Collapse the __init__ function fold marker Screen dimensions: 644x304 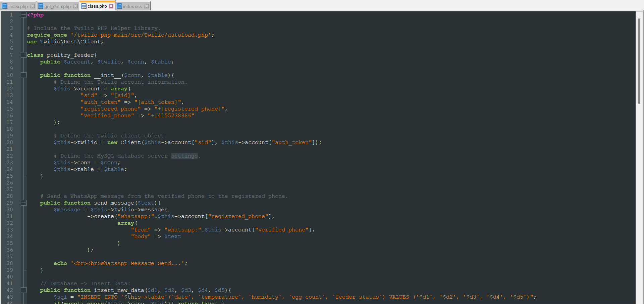23,75
